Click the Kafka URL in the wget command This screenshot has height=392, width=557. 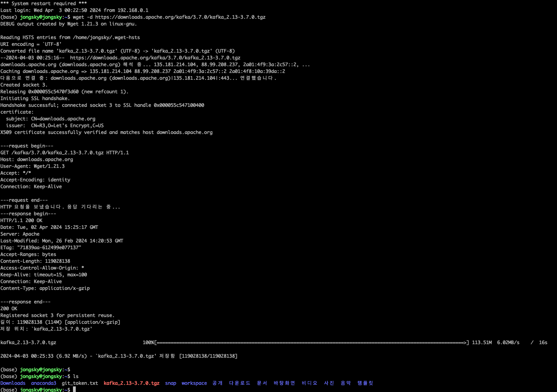click(180, 17)
